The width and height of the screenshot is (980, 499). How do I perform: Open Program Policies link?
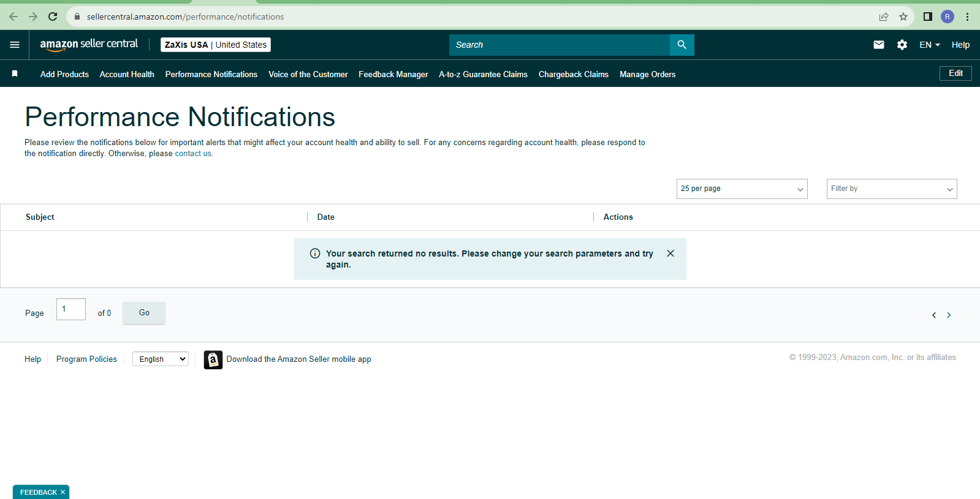point(86,359)
